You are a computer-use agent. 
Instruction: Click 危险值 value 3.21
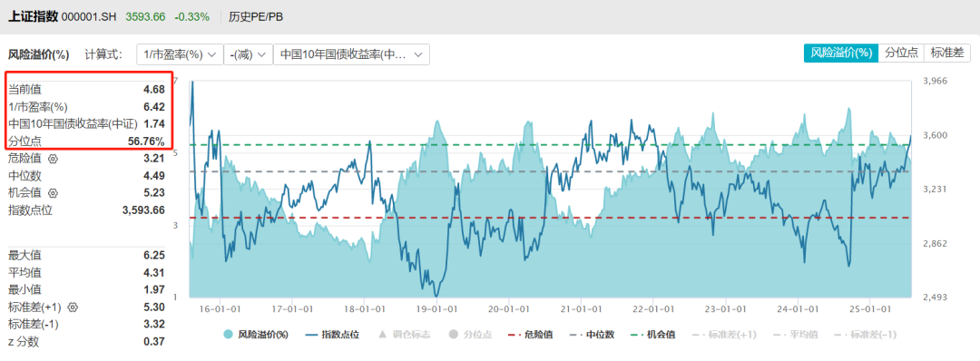[153, 159]
